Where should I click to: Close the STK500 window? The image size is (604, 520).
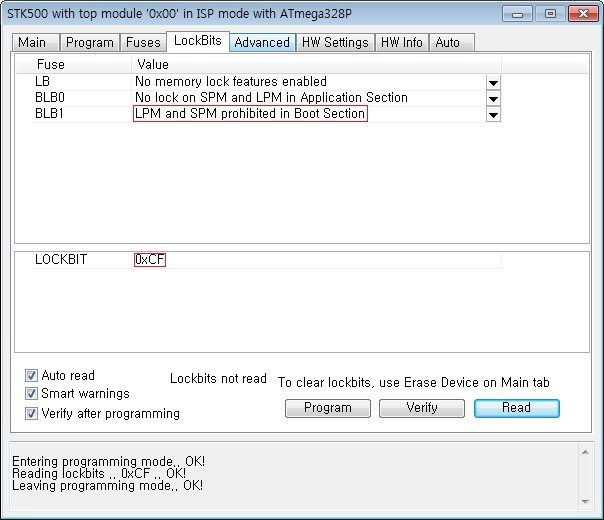pyautogui.click(x=583, y=14)
